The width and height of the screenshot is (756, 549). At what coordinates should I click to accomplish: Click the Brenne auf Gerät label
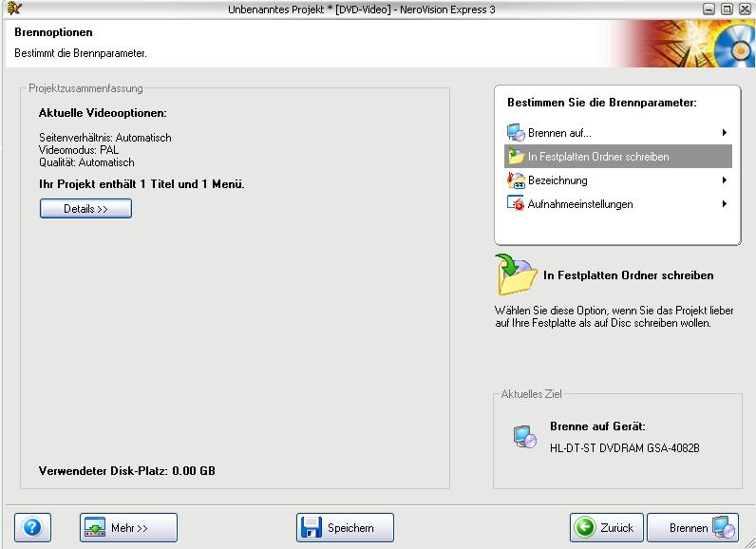(597, 426)
